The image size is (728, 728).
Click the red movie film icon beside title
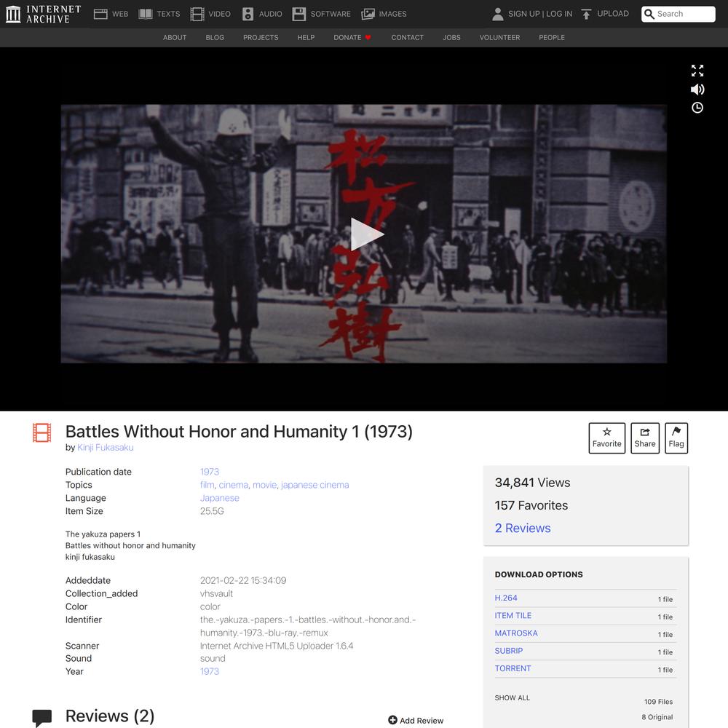(41, 432)
